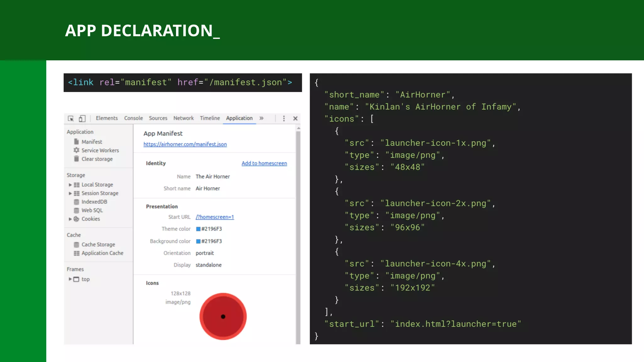Viewport: 644px width, 362px height.
Task: Follow the /?homescreen=1 start URL link
Action: point(215,217)
